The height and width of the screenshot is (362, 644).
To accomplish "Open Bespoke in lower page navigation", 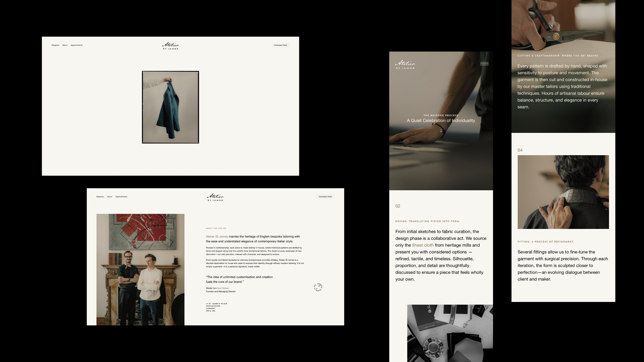I will pyautogui.click(x=100, y=197).
